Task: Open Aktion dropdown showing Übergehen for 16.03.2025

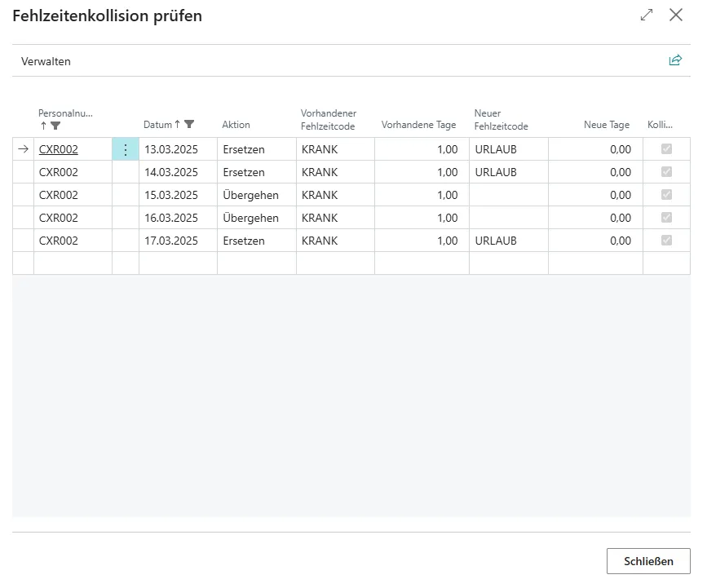Action: click(x=256, y=218)
